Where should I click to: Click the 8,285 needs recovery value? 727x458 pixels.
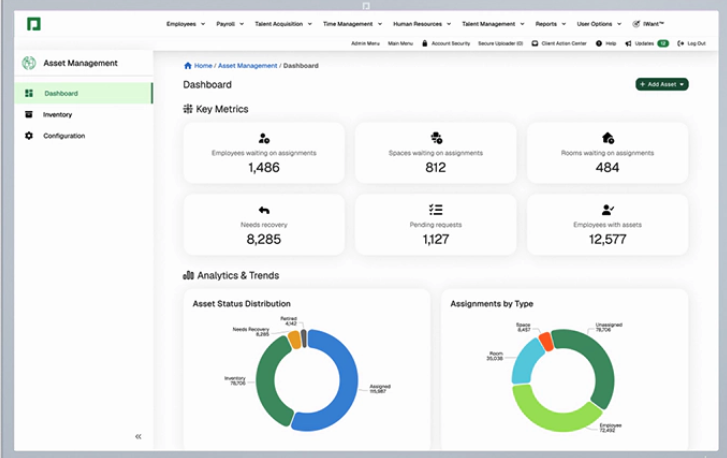(x=264, y=239)
